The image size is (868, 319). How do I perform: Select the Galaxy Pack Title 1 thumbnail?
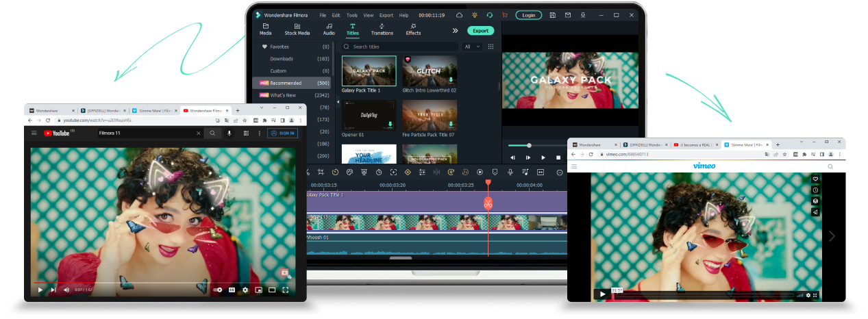pyautogui.click(x=369, y=71)
